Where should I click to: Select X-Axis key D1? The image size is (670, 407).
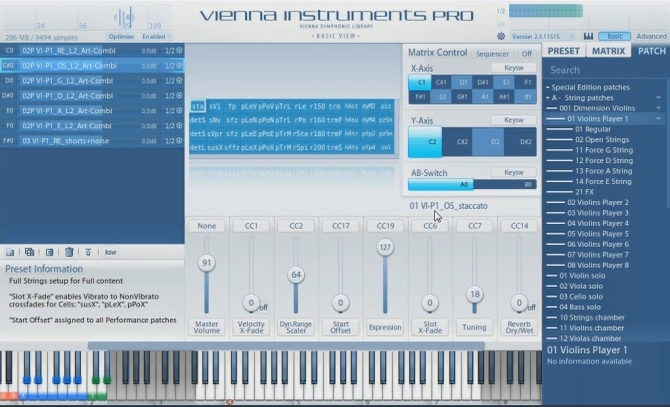[463, 82]
